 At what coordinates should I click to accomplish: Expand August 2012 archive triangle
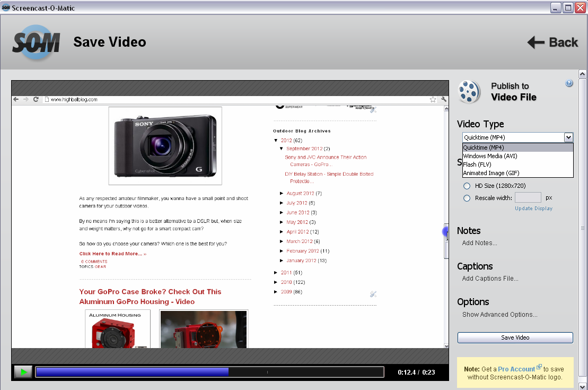tap(282, 193)
